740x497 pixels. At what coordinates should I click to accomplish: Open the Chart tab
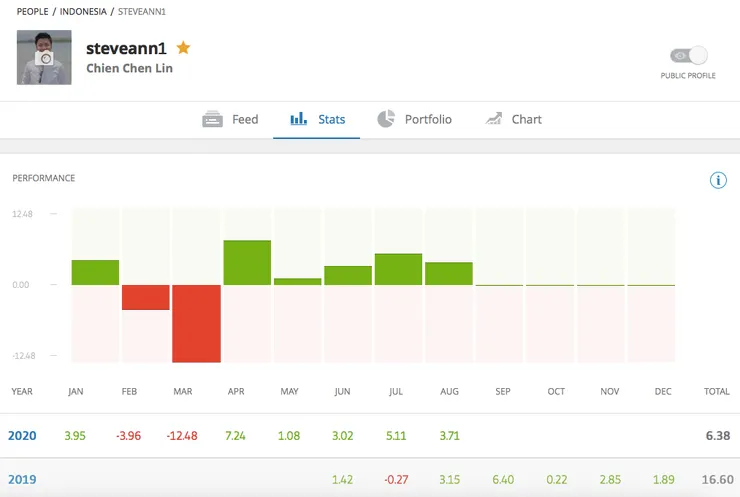click(526, 119)
